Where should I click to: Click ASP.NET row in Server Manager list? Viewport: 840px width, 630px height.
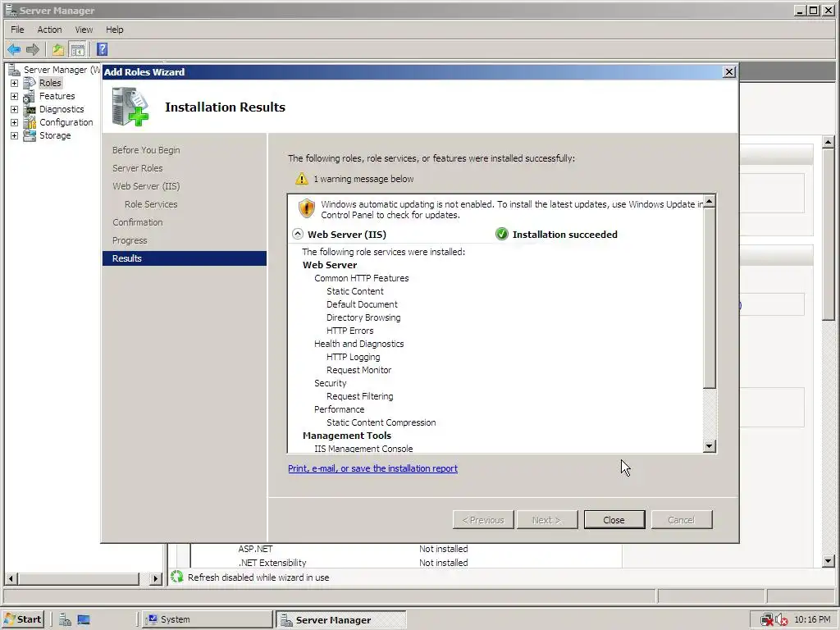(255, 549)
